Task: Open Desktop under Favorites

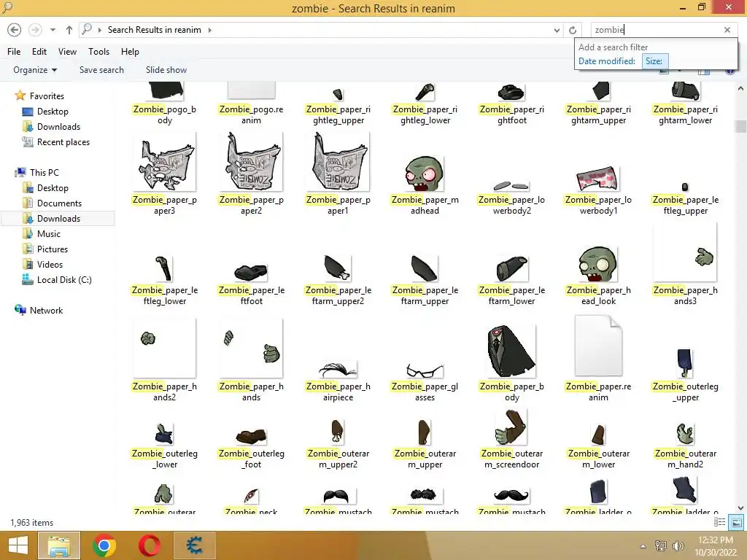Action: pyautogui.click(x=53, y=112)
